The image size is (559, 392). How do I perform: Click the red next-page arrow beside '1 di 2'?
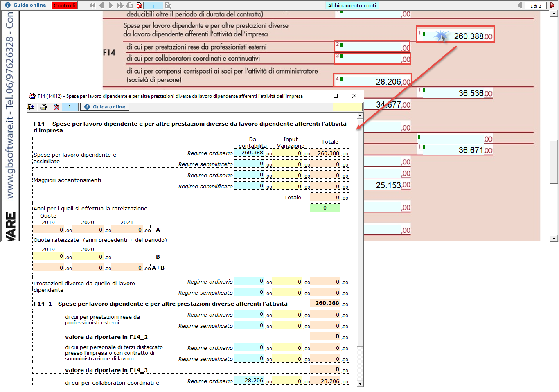click(552, 5)
